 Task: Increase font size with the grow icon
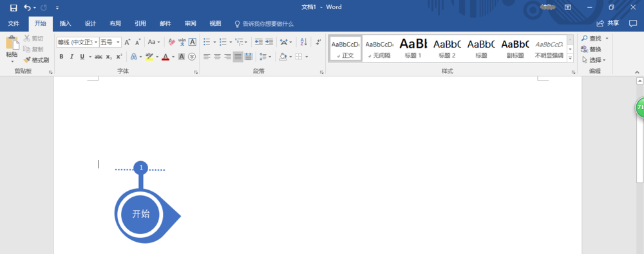click(x=128, y=42)
